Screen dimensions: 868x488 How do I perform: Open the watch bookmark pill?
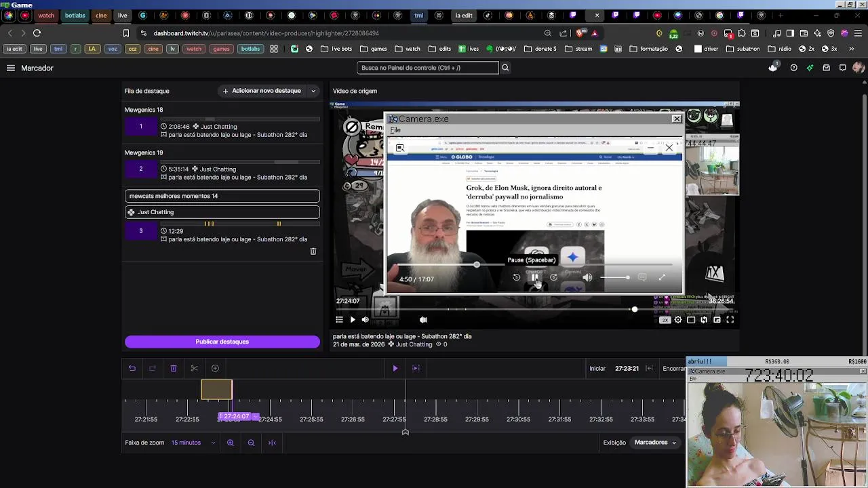click(x=194, y=49)
